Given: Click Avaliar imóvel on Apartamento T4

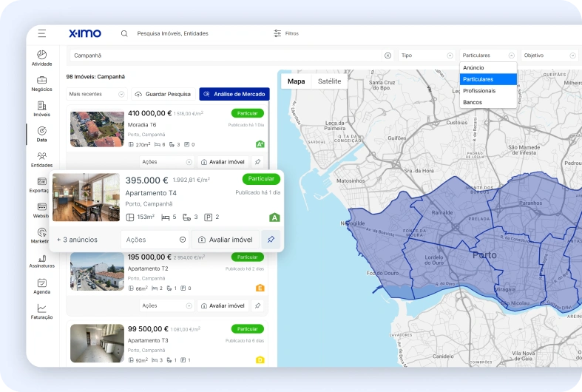Looking at the screenshot, I should (226, 240).
